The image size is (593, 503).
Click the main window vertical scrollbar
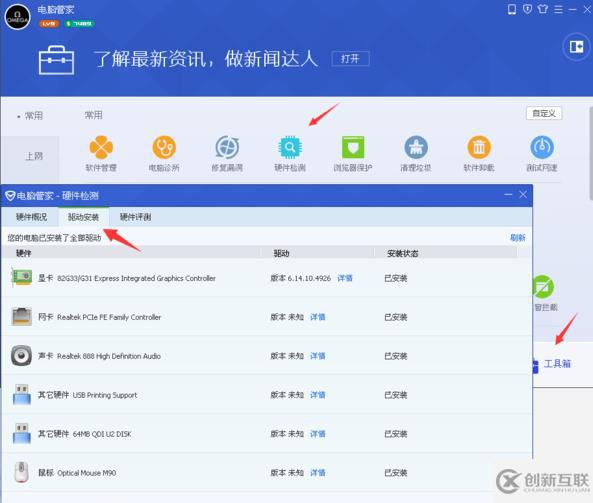(x=590, y=155)
